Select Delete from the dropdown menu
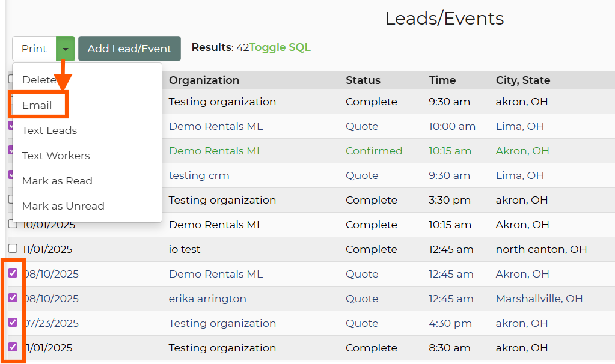The image size is (615, 364). coord(39,80)
